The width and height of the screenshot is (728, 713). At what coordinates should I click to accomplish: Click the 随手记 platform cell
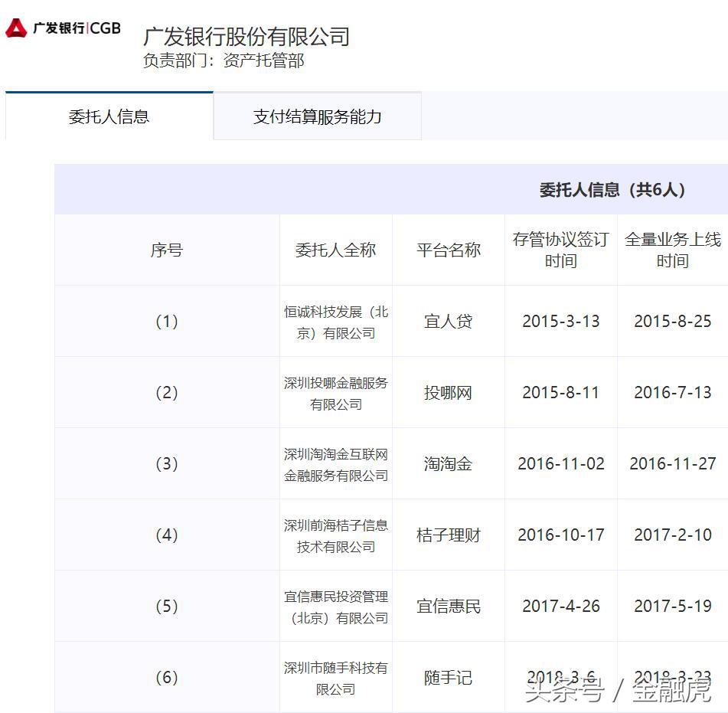click(x=448, y=677)
